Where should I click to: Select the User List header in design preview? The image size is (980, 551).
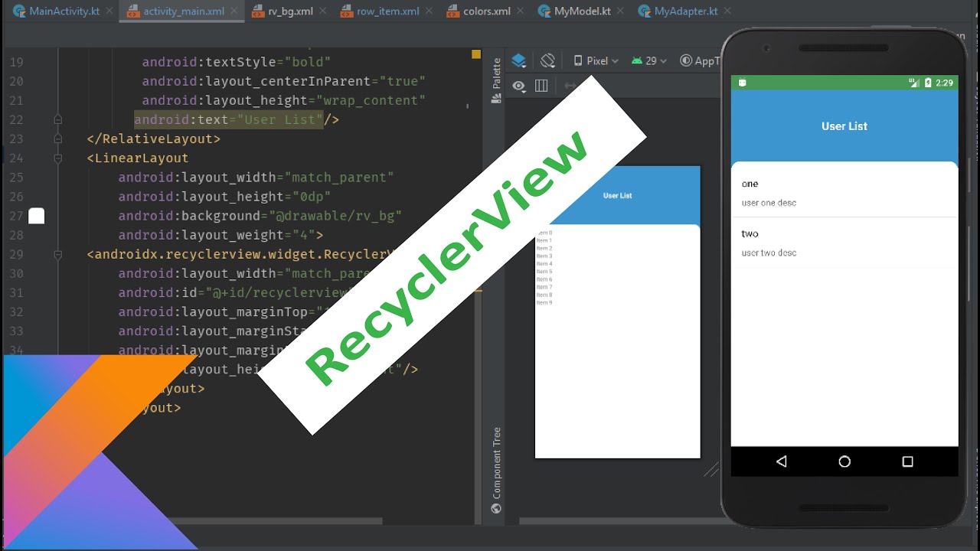(x=617, y=196)
